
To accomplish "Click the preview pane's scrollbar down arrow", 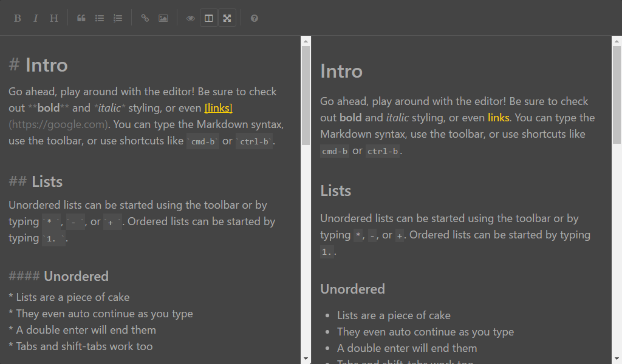I will 617,359.
